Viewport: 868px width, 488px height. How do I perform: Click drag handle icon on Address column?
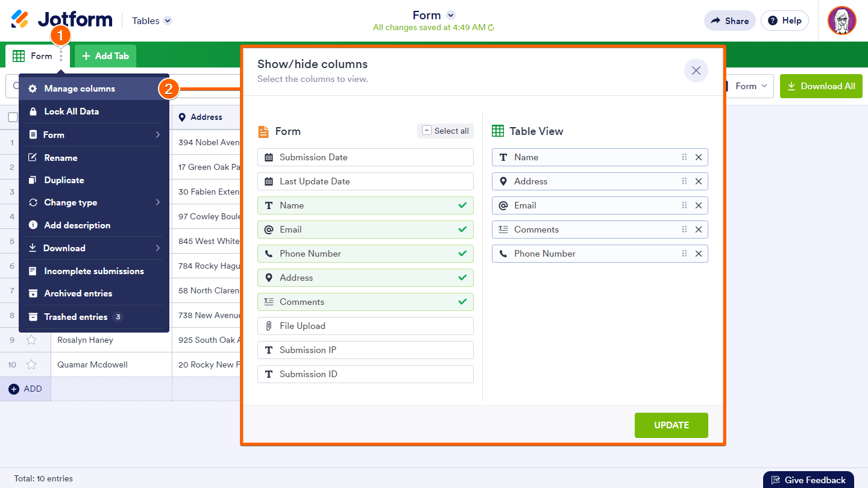[x=684, y=181]
